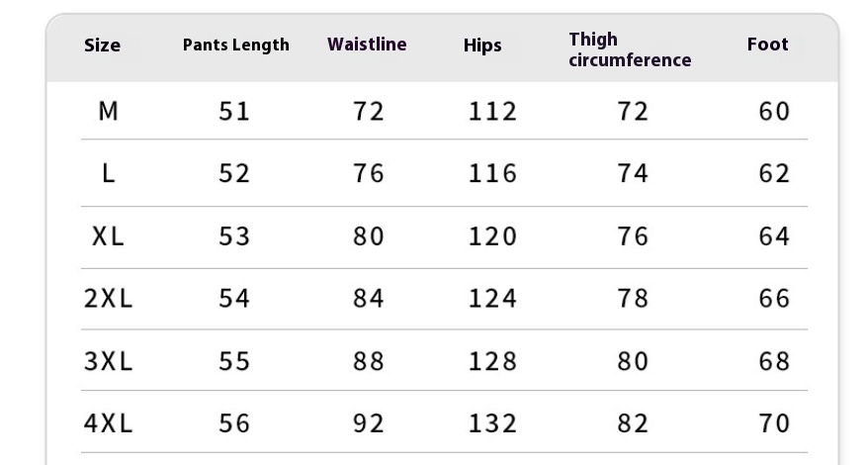This screenshot has width=868, height=465.
Task: Click the Foot column header
Action: 767,45
